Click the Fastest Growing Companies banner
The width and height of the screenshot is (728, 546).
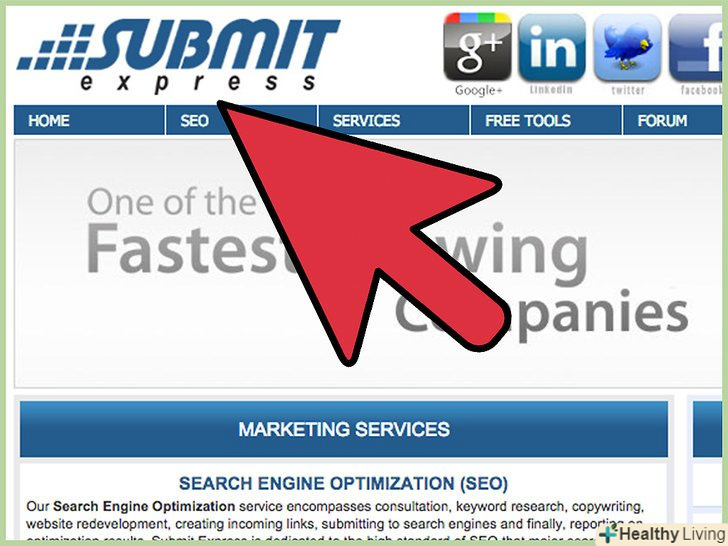368,263
